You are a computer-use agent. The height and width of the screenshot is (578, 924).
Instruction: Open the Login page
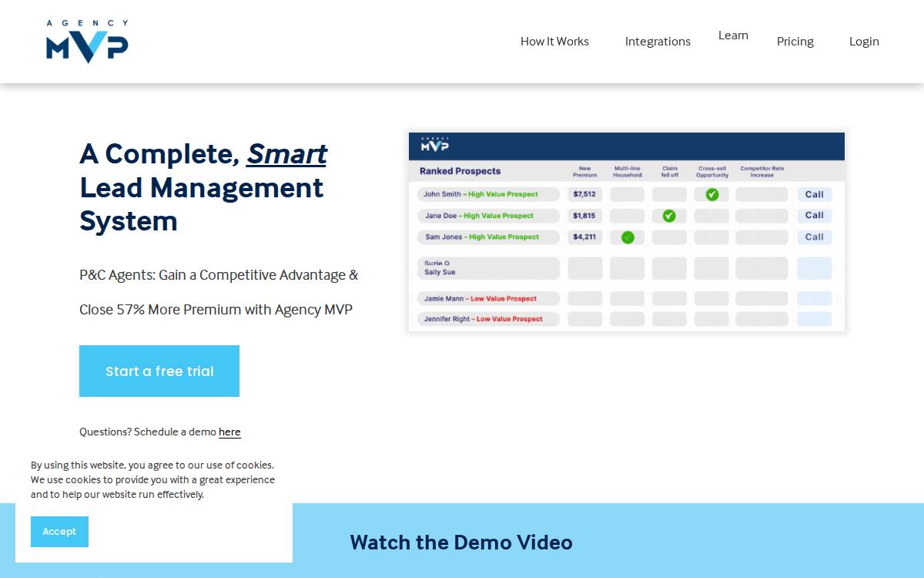(864, 42)
